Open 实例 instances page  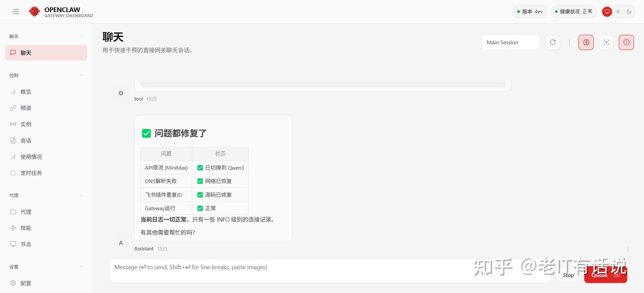tap(46, 124)
